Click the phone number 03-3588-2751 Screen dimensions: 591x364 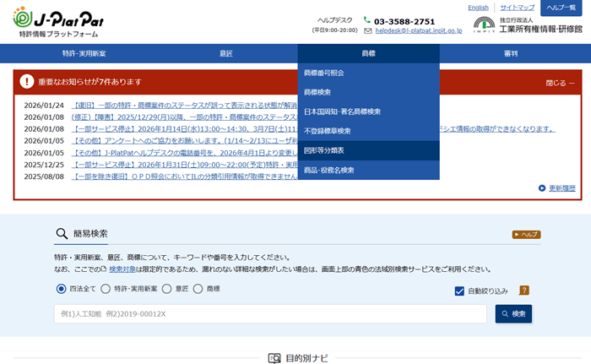tap(404, 21)
